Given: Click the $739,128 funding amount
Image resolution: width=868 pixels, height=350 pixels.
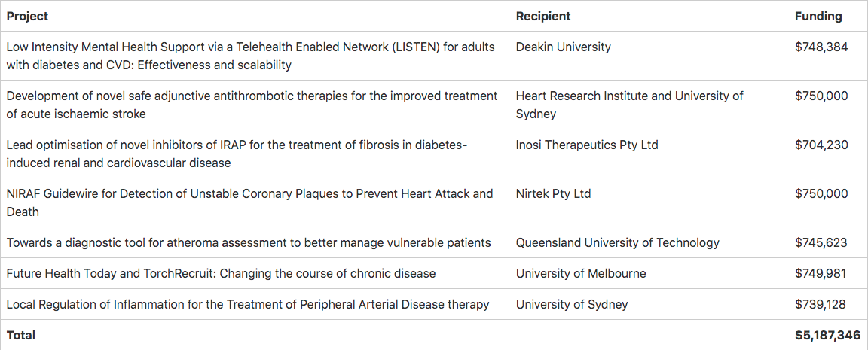Looking at the screenshot, I should click(x=821, y=304).
